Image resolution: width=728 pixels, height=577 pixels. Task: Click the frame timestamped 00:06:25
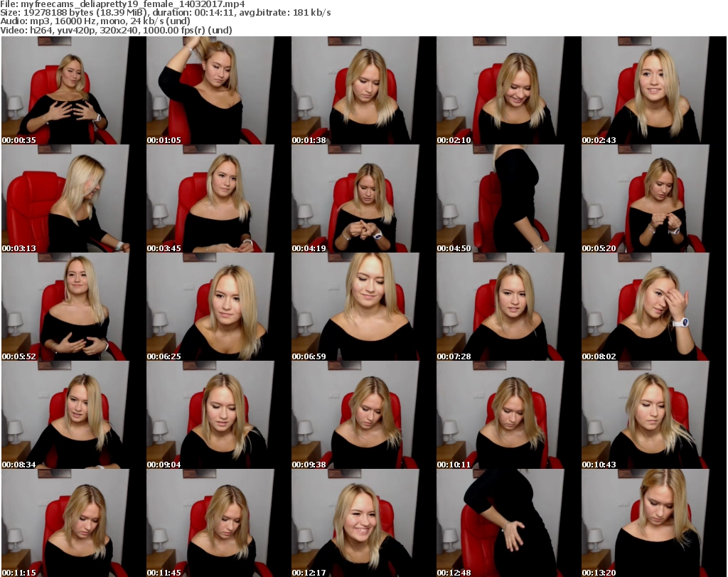pos(219,307)
